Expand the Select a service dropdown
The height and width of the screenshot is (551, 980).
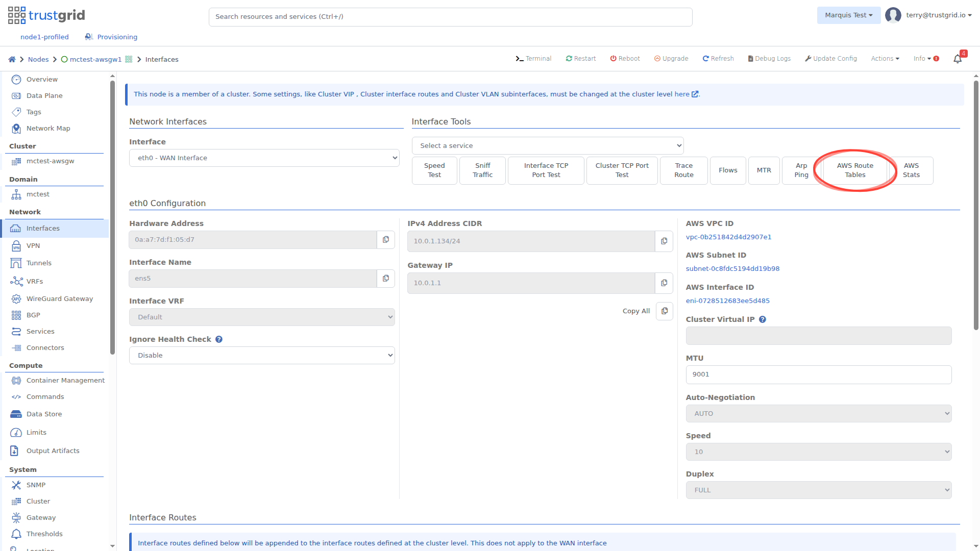[547, 146]
